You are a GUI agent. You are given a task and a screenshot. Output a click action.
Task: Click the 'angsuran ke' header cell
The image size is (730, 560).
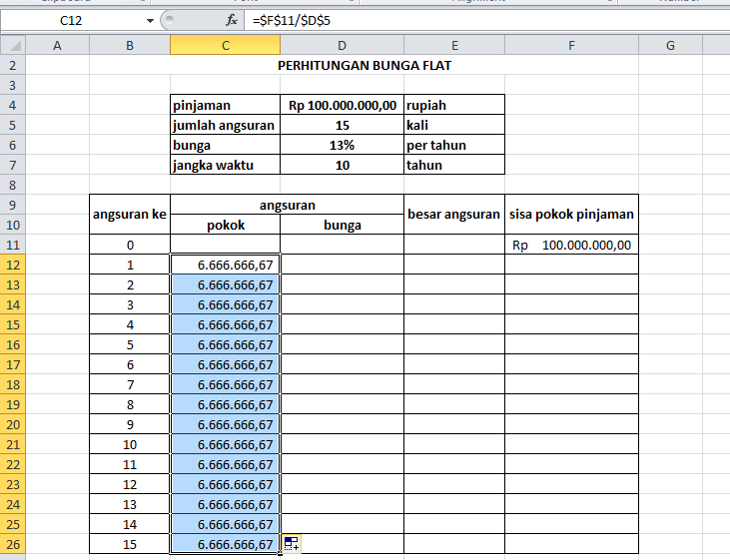pyautogui.click(x=130, y=215)
